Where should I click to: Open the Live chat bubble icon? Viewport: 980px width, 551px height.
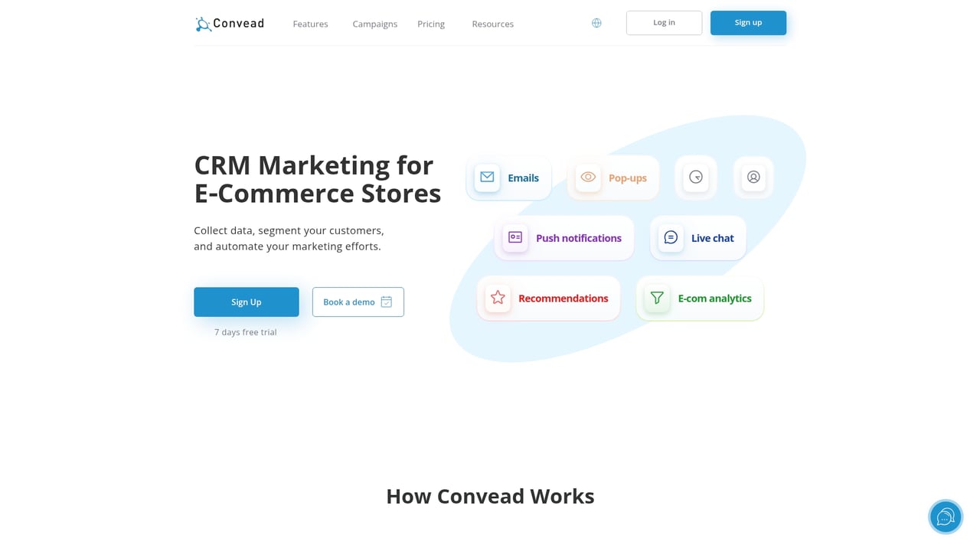pyautogui.click(x=670, y=237)
